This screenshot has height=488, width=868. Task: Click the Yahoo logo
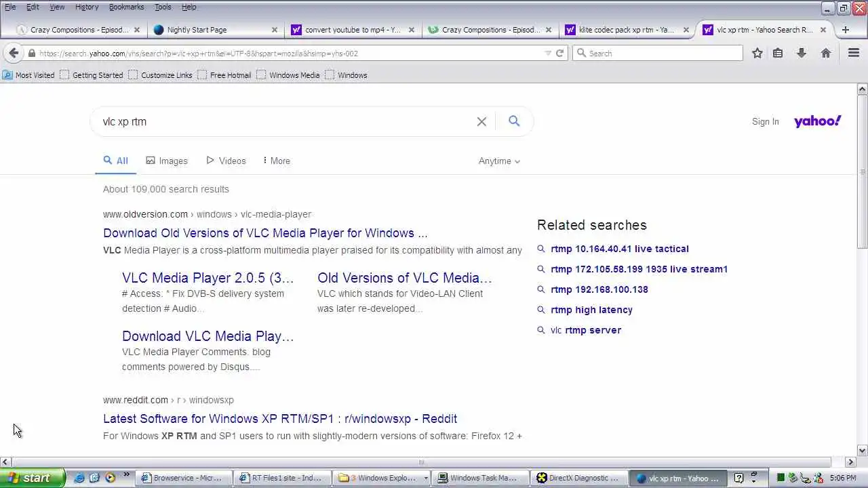pyautogui.click(x=817, y=121)
